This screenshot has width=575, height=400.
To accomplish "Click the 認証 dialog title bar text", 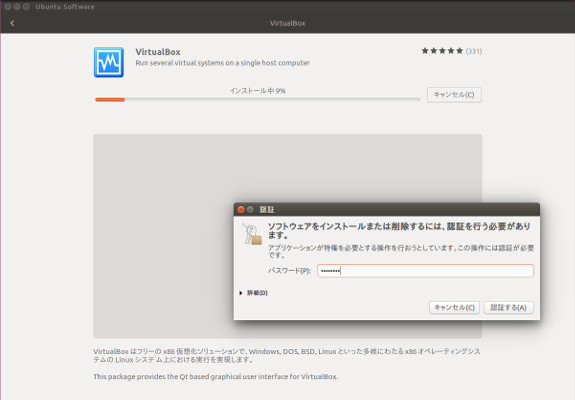I will click(267, 209).
